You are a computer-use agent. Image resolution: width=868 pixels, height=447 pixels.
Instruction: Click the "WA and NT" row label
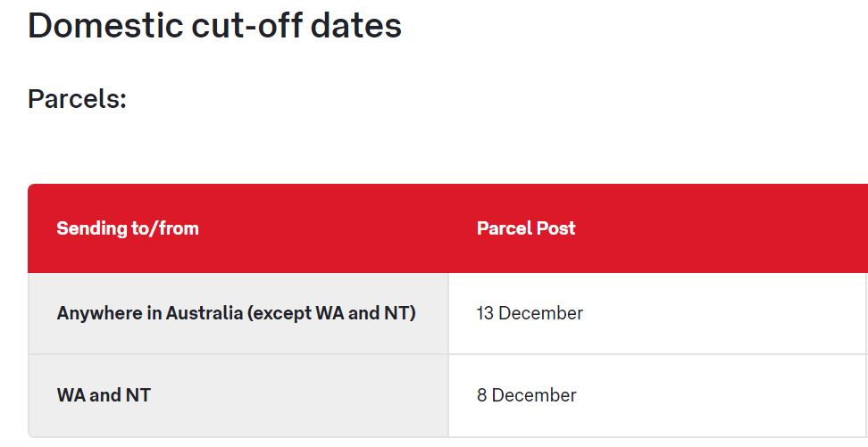point(104,395)
